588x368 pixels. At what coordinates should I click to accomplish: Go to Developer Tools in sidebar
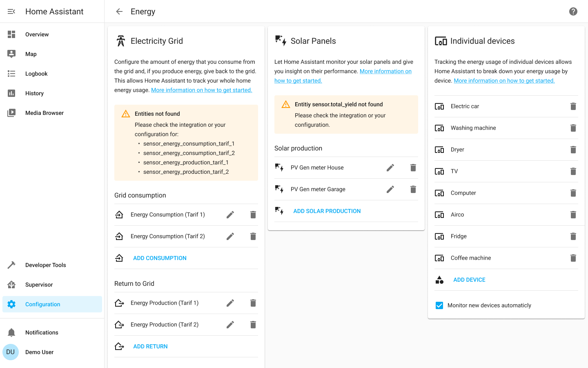[x=45, y=265]
